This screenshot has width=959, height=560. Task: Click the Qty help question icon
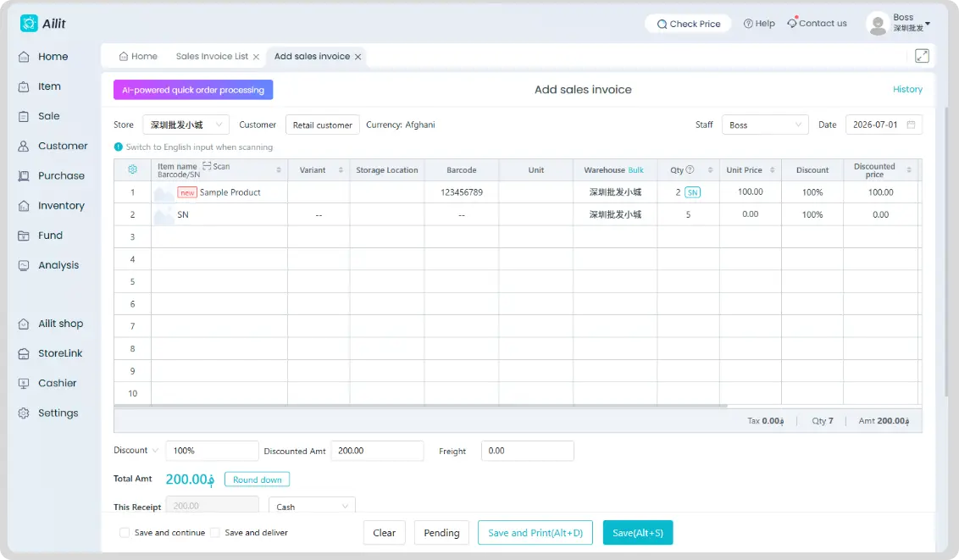pos(690,169)
